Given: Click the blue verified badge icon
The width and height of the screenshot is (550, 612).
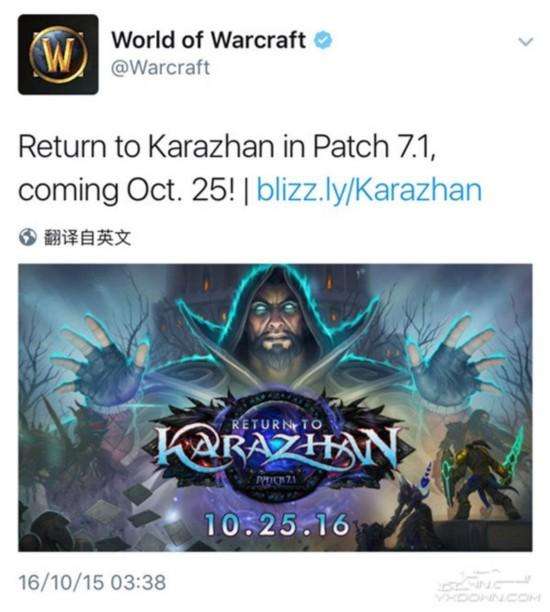Looking at the screenshot, I should point(324,40).
